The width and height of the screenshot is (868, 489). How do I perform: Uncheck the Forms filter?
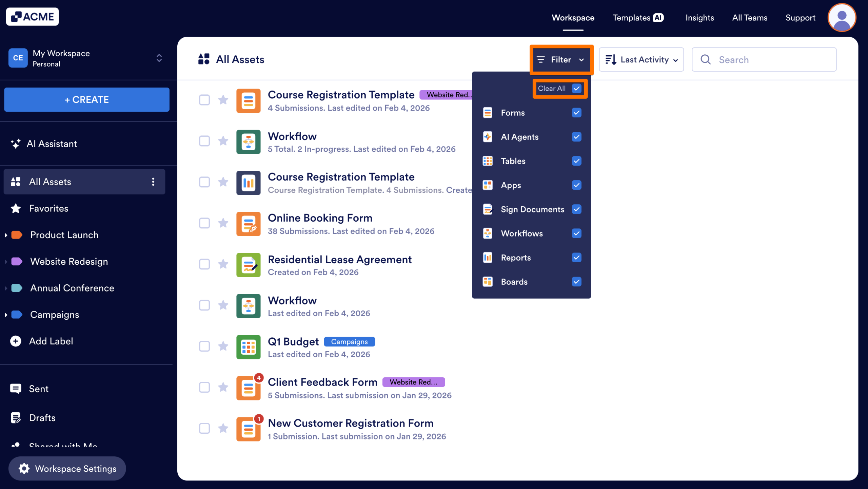pyautogui.click(x=576, y=112)
